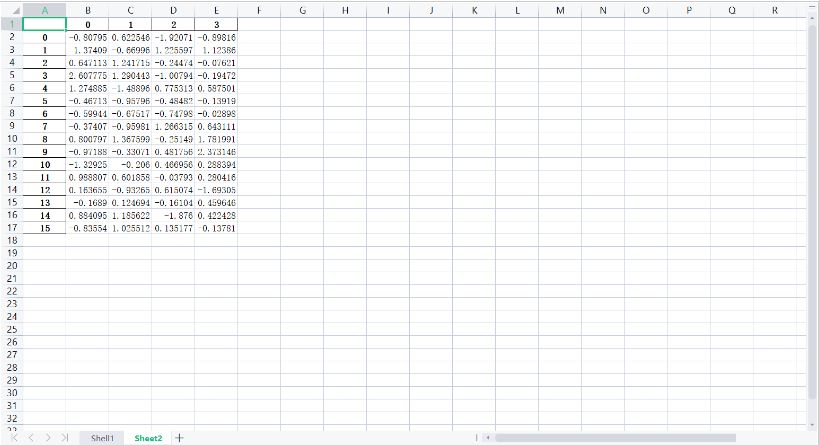This screenshot has width=819, height=445.
Task: Select row header 25
Action: tap(11, 329)
